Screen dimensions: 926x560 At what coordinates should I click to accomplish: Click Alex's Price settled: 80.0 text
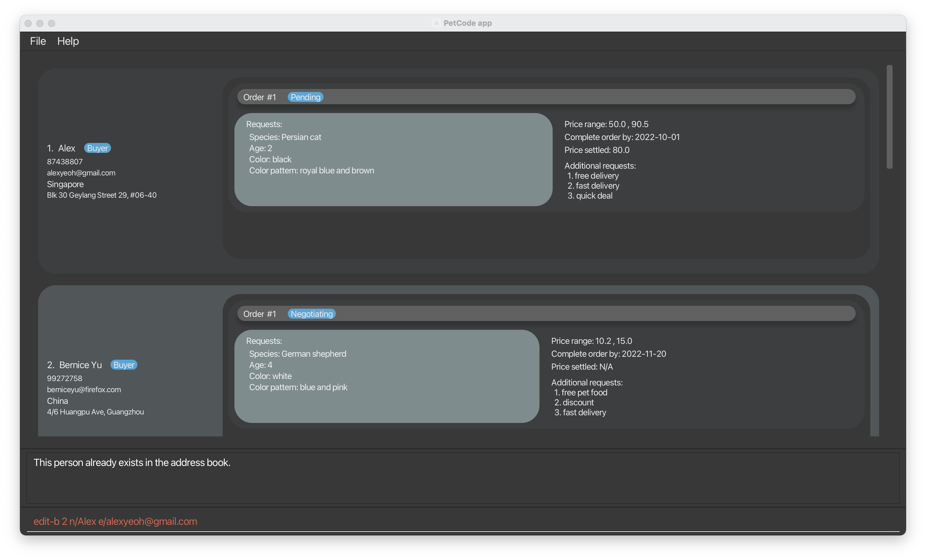(x=597, y=150)
